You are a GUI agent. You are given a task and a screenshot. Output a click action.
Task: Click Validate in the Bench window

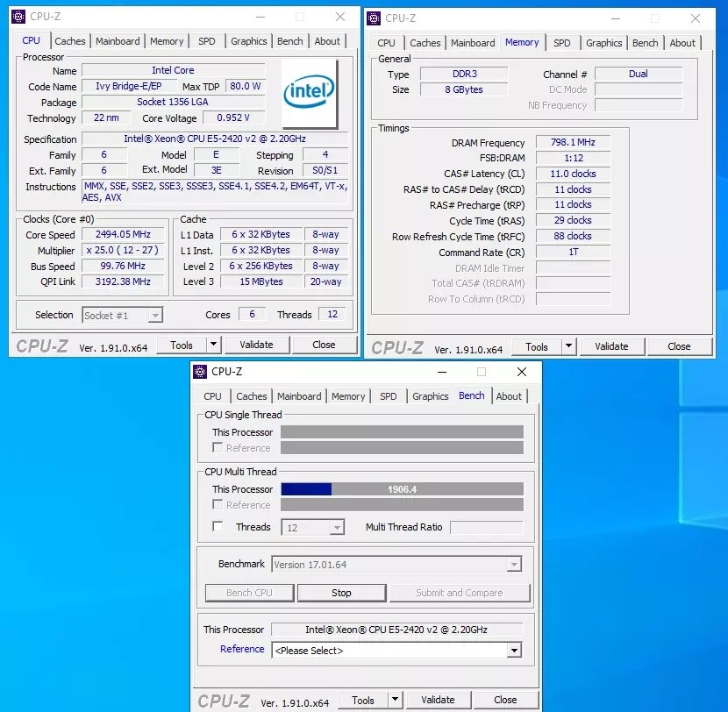click(438, 700)
